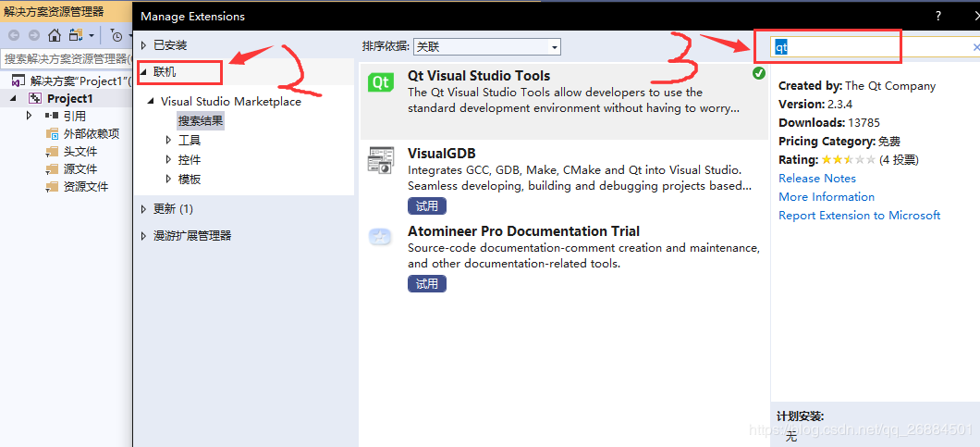Open the switch views dropdown arrow

92,36
